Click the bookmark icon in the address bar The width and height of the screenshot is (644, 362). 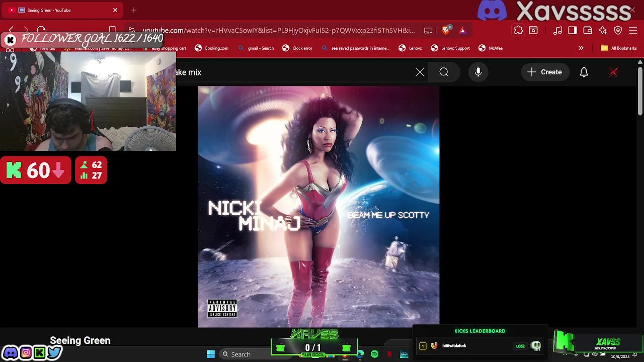pos(113,30)
